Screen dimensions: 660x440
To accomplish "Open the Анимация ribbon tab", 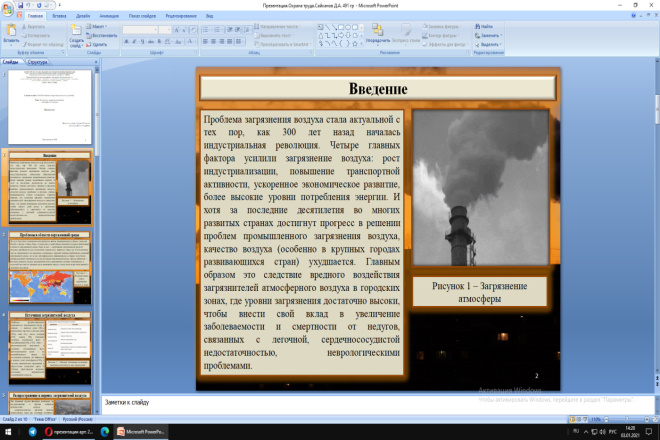I will pyautogui.click(x=109, y=16).
